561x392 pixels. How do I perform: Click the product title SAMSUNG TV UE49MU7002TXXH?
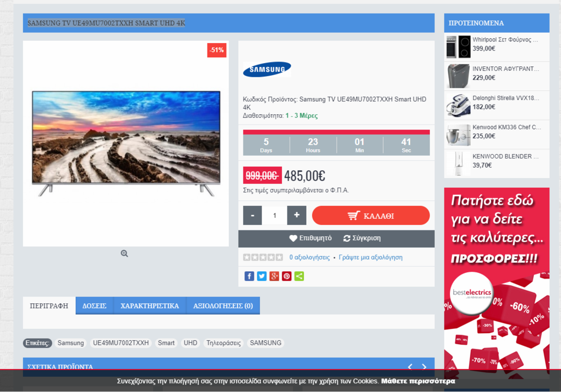click(x=106, y=23)
